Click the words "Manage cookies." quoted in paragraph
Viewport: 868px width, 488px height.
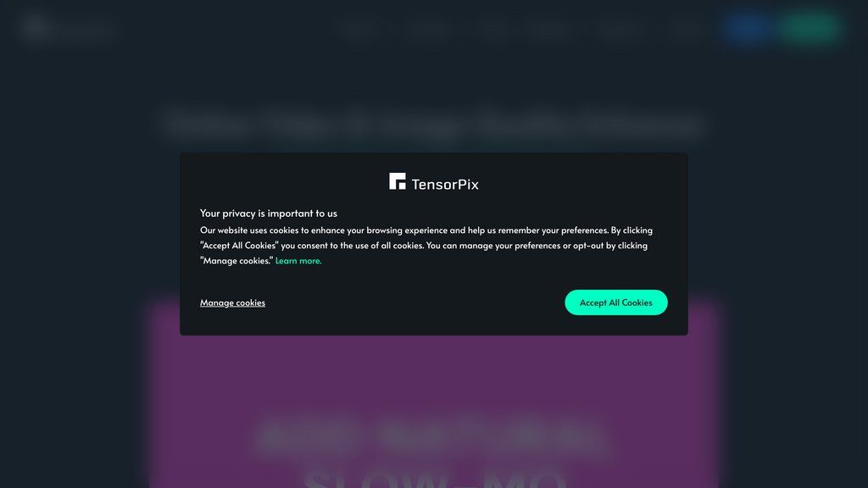coord(236,261)
